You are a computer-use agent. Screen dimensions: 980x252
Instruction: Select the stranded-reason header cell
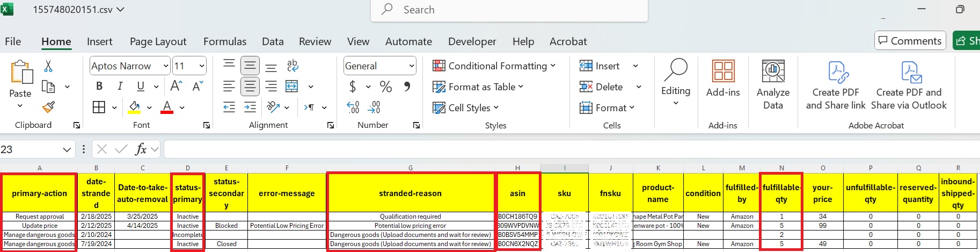(411, 193)
